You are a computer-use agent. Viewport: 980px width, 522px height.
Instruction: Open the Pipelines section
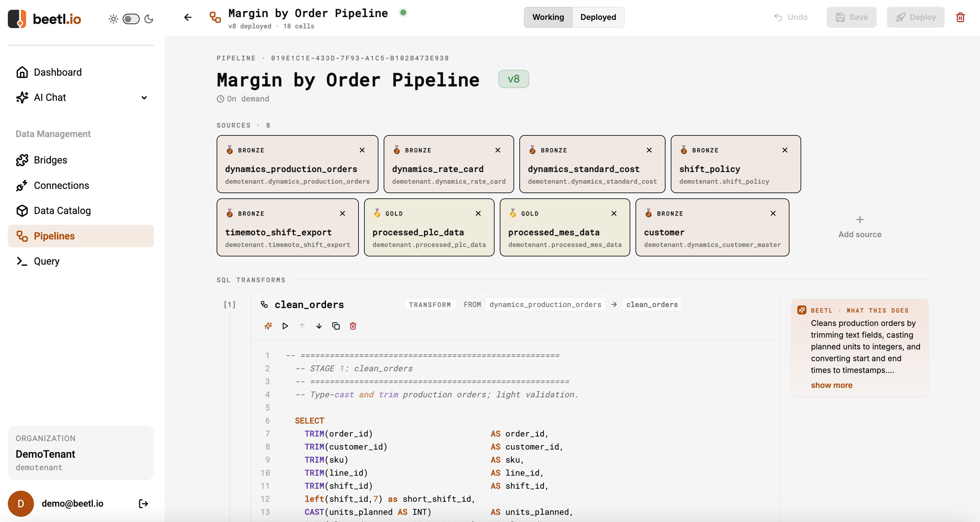[81, 236]
